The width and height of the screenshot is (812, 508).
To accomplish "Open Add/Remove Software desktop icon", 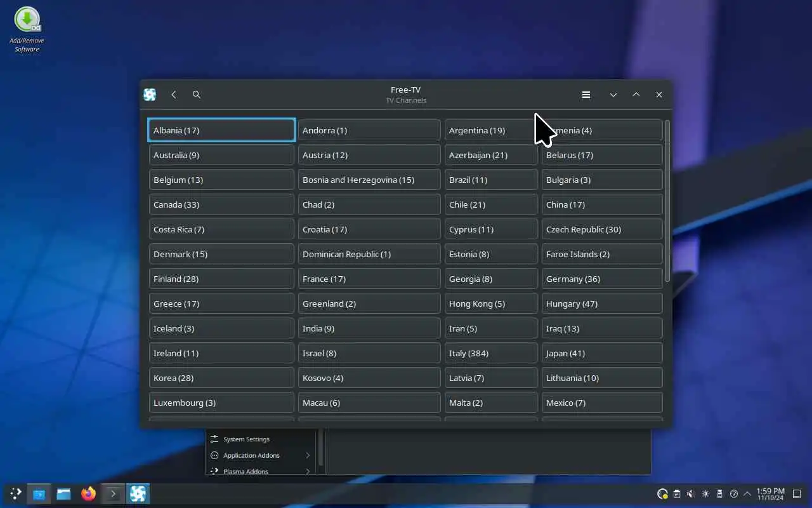I will 27,29.
